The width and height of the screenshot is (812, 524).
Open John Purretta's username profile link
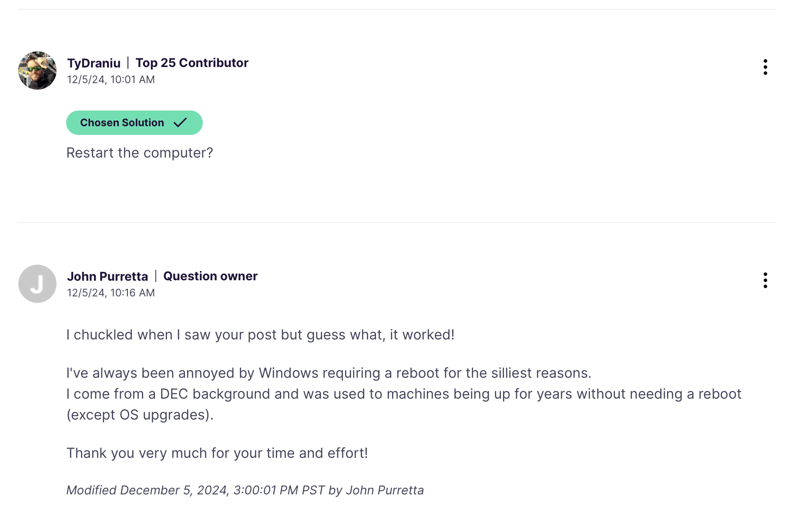click(107, 276)
